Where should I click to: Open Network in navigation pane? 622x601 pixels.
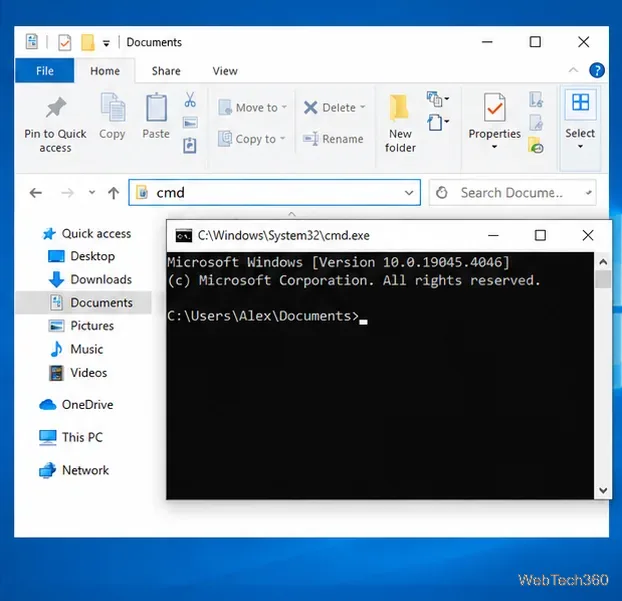pos(74,470)
